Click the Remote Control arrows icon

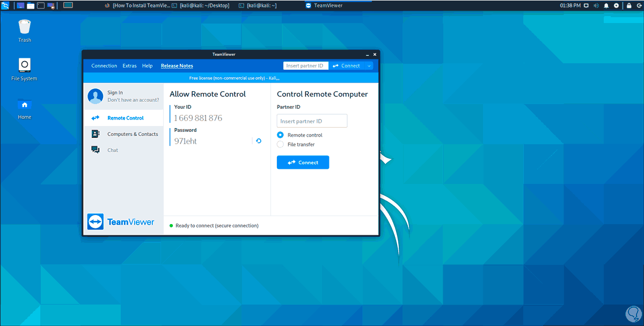96,118
